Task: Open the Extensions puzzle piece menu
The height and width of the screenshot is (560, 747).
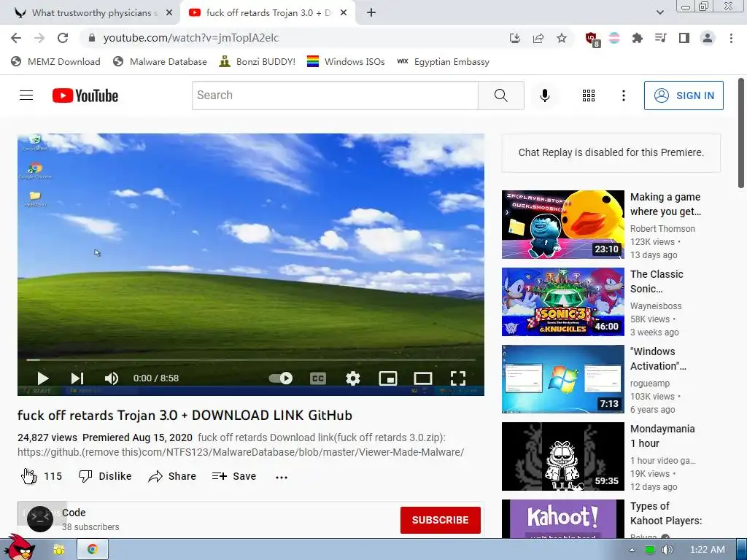Action: tap(638, 38)
